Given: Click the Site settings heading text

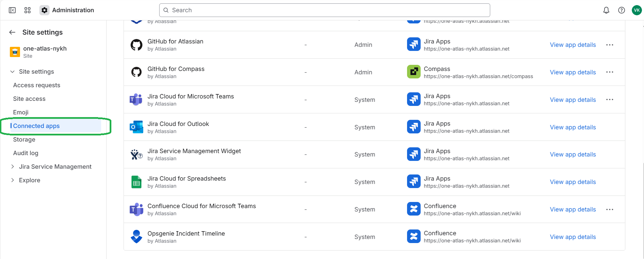Looking at the screenshot, I should pyautogui.click(x=42, y=32).
